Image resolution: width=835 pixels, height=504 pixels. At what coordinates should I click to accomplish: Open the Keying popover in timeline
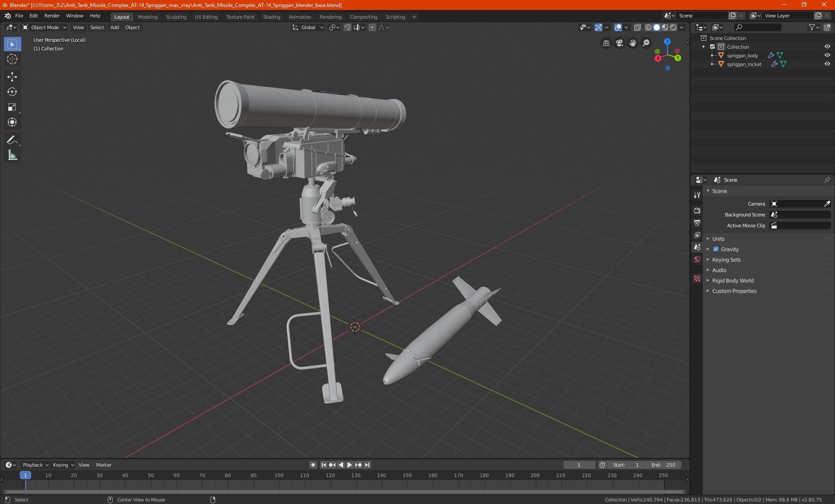pos(63,465)
